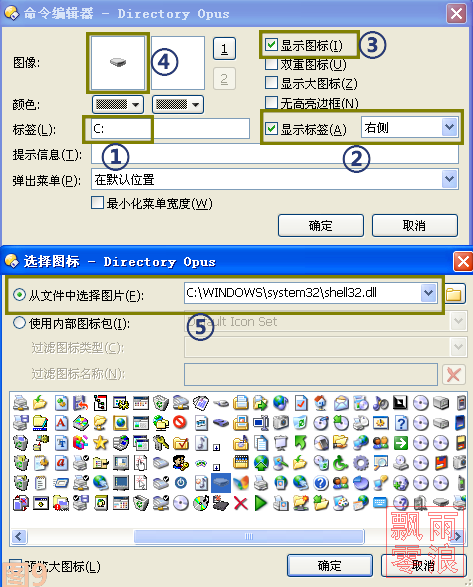Pick the keys icon
This screenshot has height=587, width=473.
(x=161, y=443)
